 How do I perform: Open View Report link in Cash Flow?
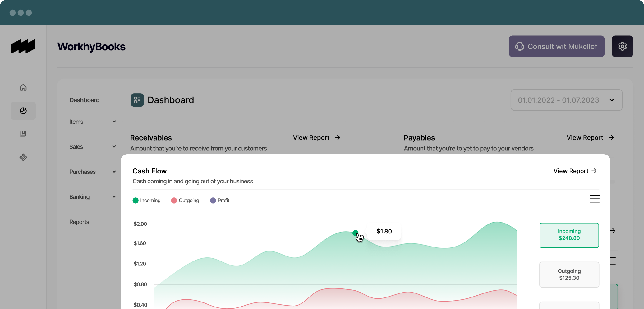click(575, 171)
